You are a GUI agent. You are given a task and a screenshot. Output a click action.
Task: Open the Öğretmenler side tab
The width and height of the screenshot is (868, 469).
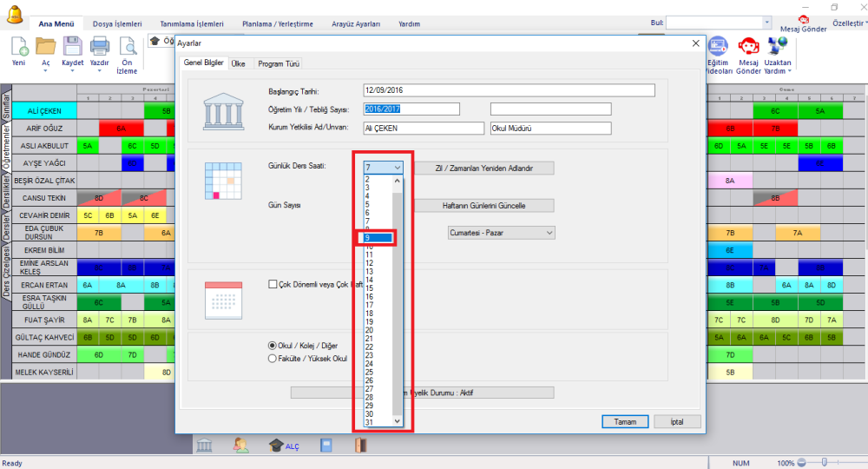tap(6, 147)
